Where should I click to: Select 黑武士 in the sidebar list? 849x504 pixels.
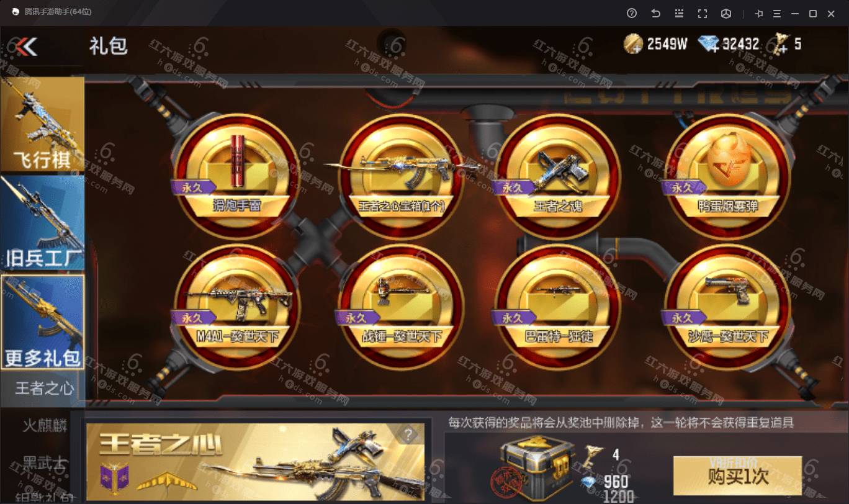pos(45,463)
